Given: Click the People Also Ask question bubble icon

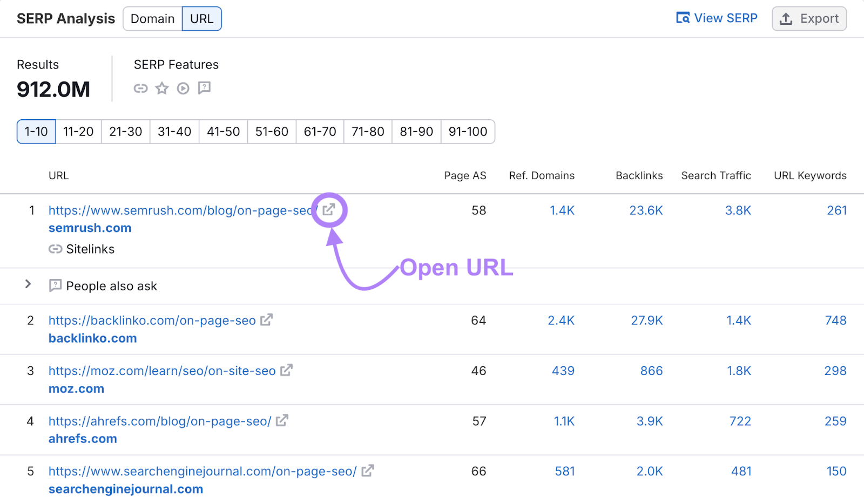Looking at the screenshot, I should tap(204, 88).
